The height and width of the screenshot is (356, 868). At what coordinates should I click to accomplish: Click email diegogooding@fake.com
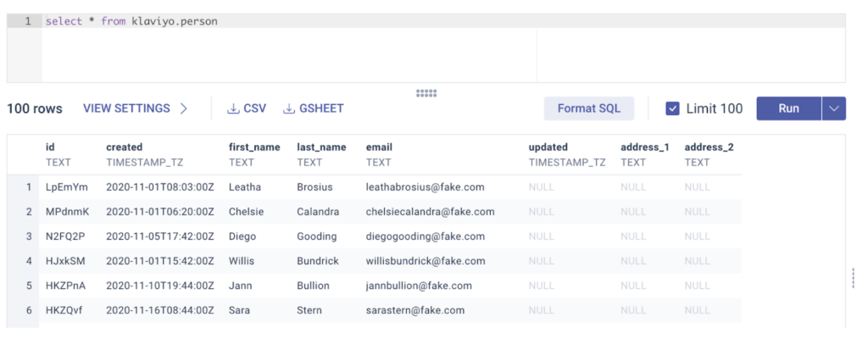tap(426, 236)
